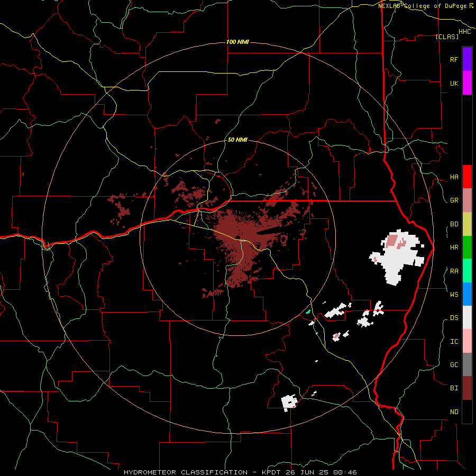Screen dimensions: 476x476
Task: Click the GC legend label
Action: (x=454, y=365)
